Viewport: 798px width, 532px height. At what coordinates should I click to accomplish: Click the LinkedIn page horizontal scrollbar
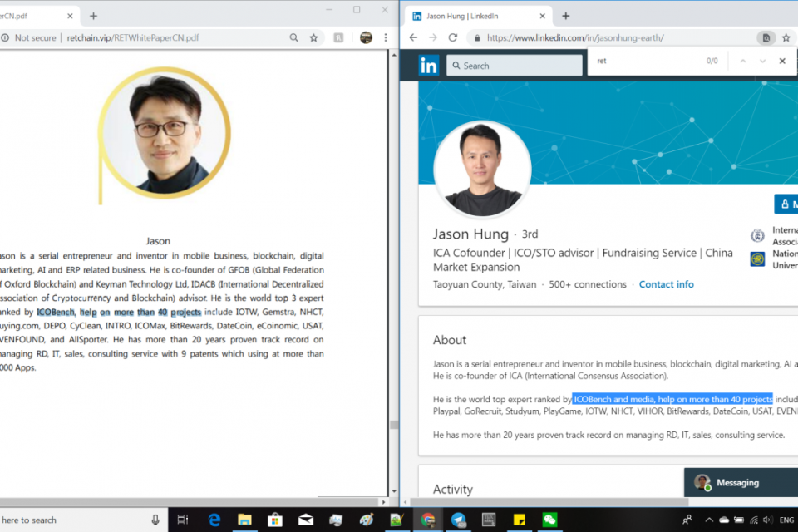pos(549,502)
